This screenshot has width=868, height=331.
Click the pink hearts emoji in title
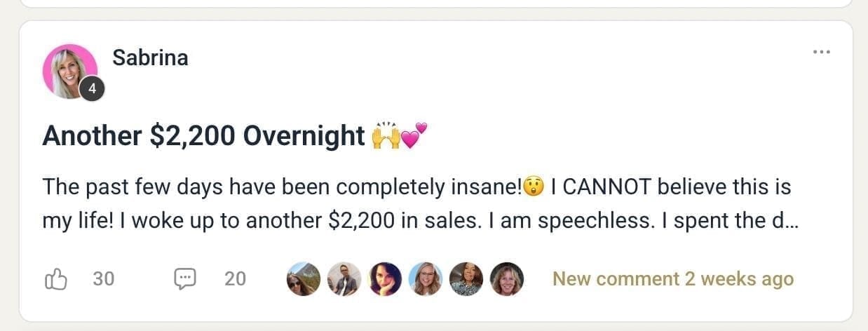coord(414,135)
